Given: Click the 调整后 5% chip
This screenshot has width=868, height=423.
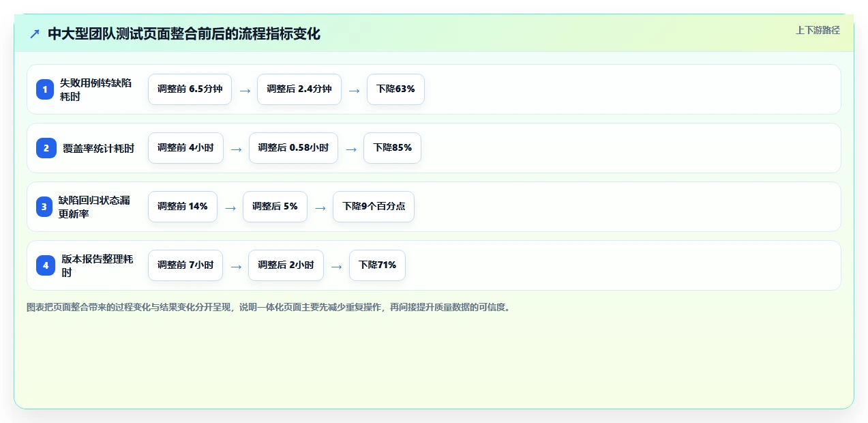Looking at the screenshot, I should click(275, 207).
